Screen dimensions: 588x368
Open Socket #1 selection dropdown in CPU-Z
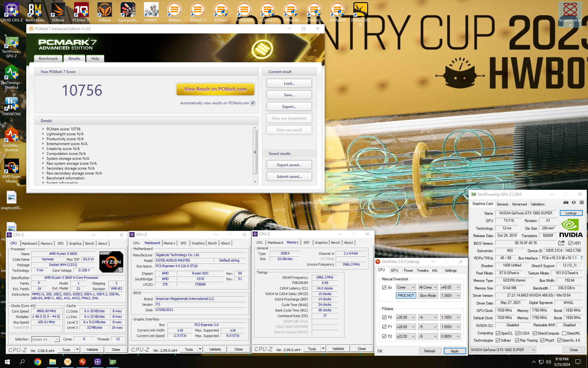pos(45,339)
